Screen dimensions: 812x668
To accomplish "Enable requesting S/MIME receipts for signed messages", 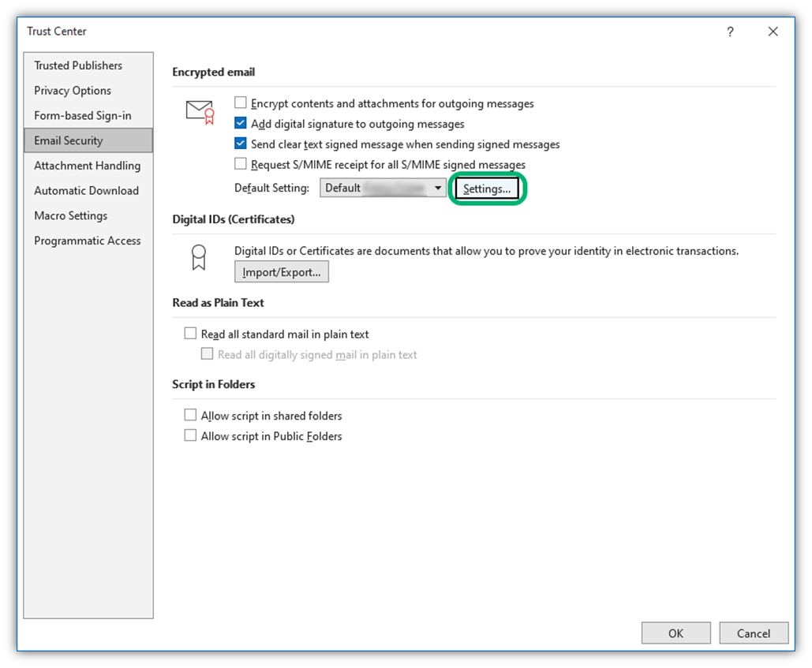I will (241, 163).
